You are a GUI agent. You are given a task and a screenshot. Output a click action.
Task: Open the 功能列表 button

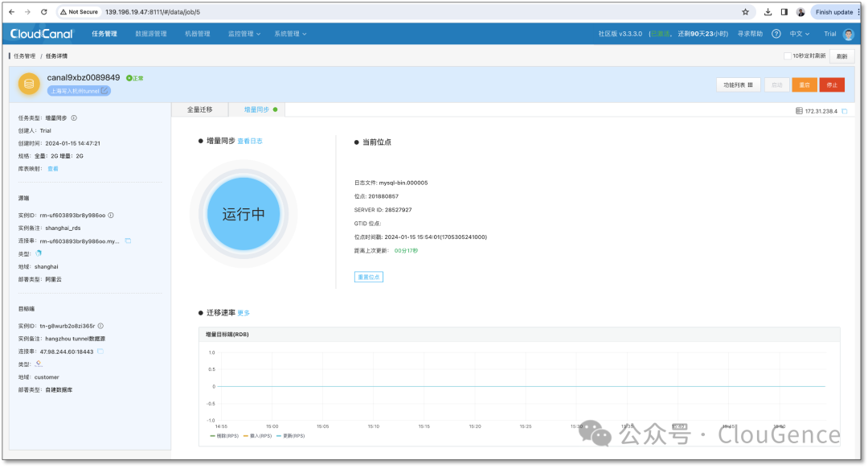[x=738, y=84]
